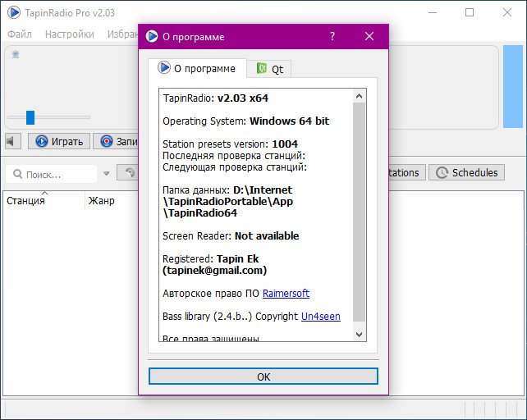Click the help question mark in dialog title
527x420 pixels.
[332, 36]
